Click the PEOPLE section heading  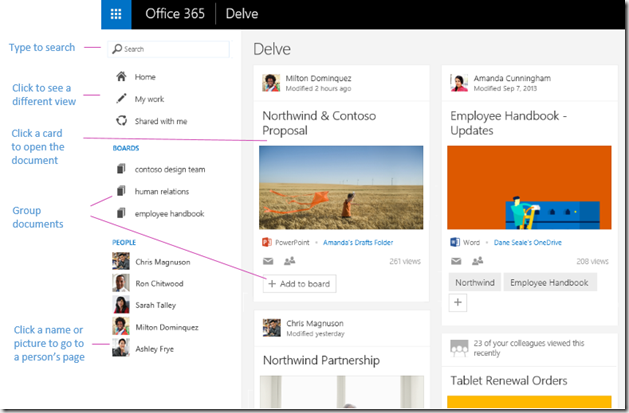point(124,242)
